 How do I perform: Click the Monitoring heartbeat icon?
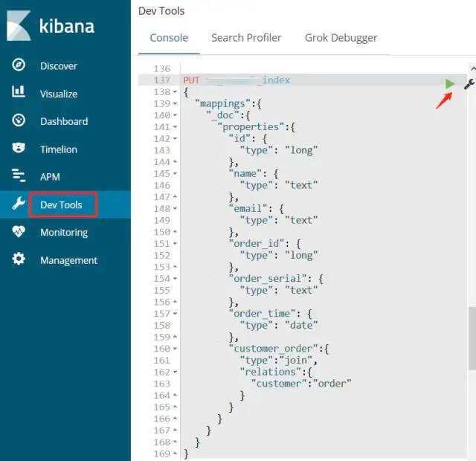(19, 232)
